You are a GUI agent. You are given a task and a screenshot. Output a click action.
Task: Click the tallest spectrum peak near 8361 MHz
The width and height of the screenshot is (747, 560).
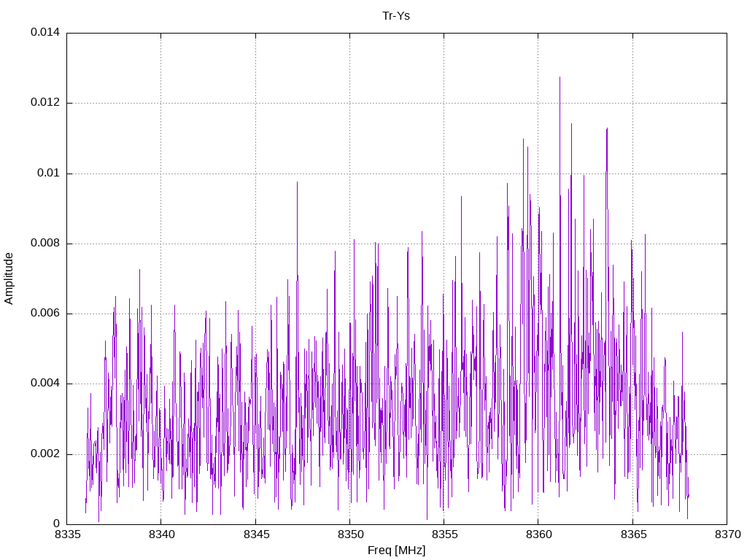[560, 77]
